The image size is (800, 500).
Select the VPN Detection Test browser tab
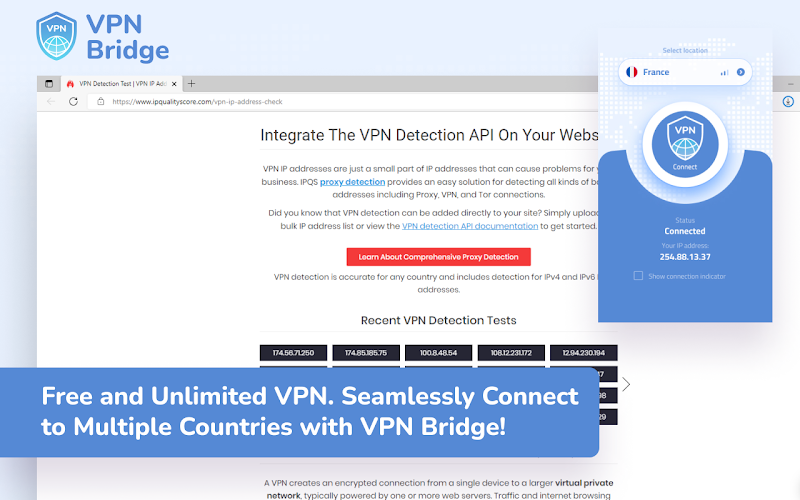click(x=121, y=84)
